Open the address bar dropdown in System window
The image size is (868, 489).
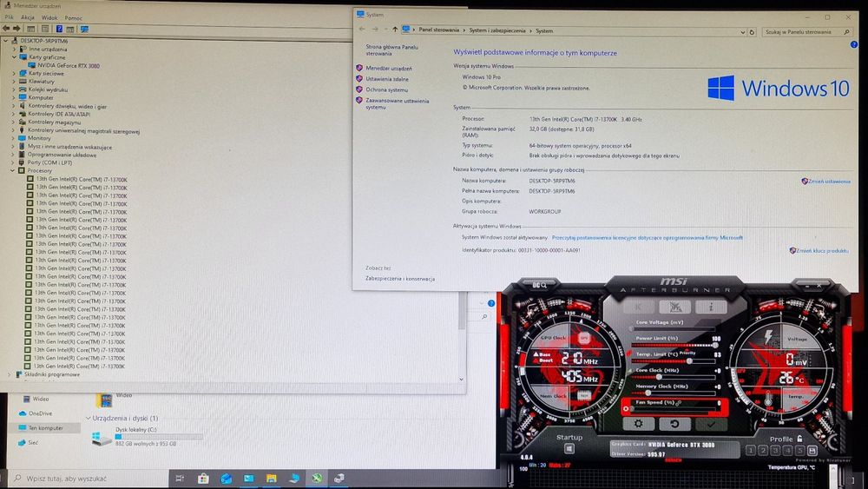[742, 32]
